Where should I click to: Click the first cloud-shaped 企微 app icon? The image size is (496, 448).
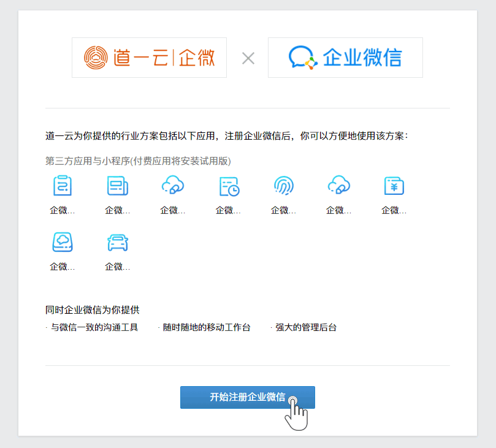point(172,186)
